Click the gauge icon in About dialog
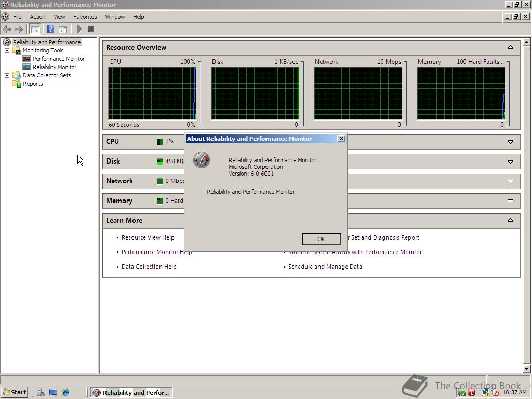Viewport: 532px width, 399px height. click(x=202, y=160)
